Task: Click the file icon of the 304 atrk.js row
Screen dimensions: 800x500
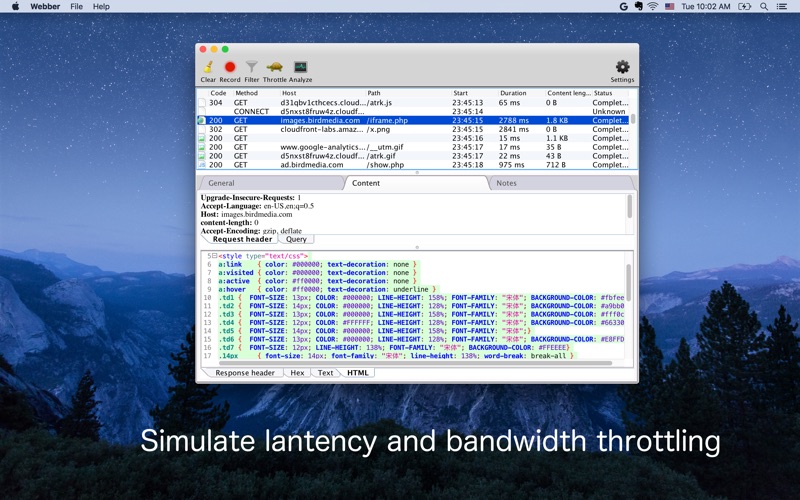Action: (202, 103)
